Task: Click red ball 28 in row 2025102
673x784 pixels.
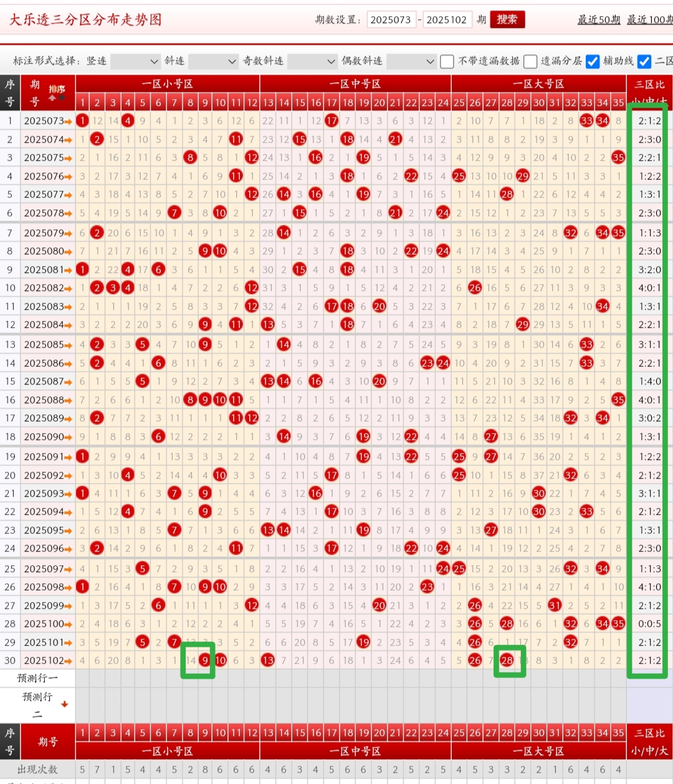Action: pyautogui.click(x=507, y=661)
